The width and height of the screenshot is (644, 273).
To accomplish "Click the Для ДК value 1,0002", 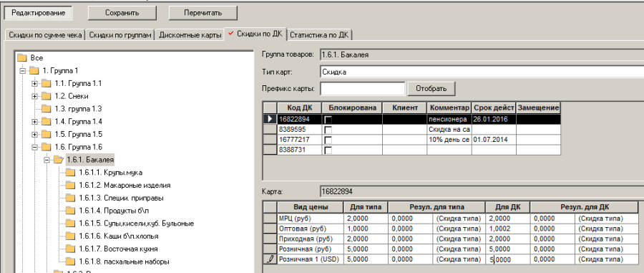I will pyautogui.click(x=507, y=229).
